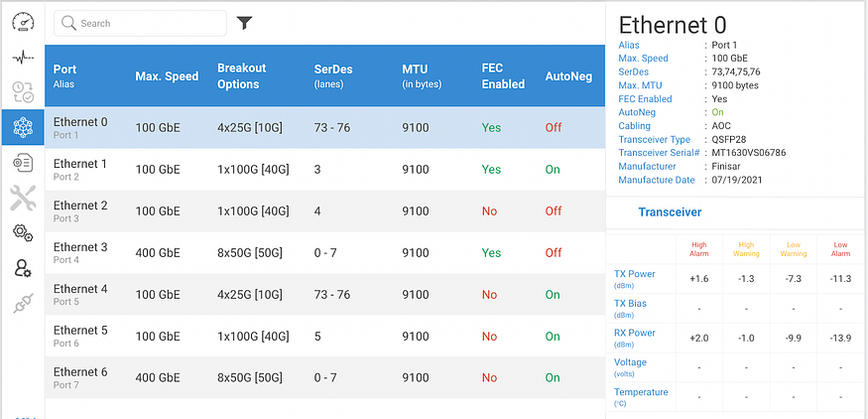Click the configuration card gear sidebar icon
This screenshot has width=868, height=419.
[x=23, y=162]
